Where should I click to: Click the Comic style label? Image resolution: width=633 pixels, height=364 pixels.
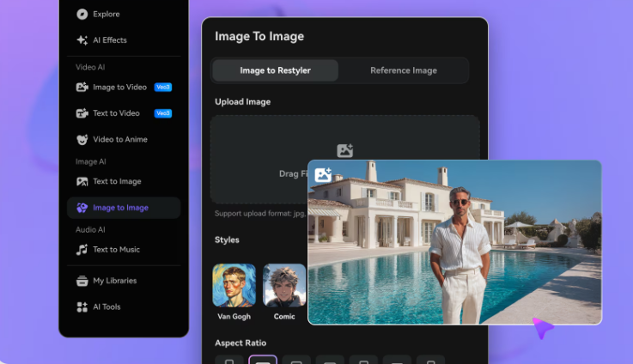(x=284, y=317)
